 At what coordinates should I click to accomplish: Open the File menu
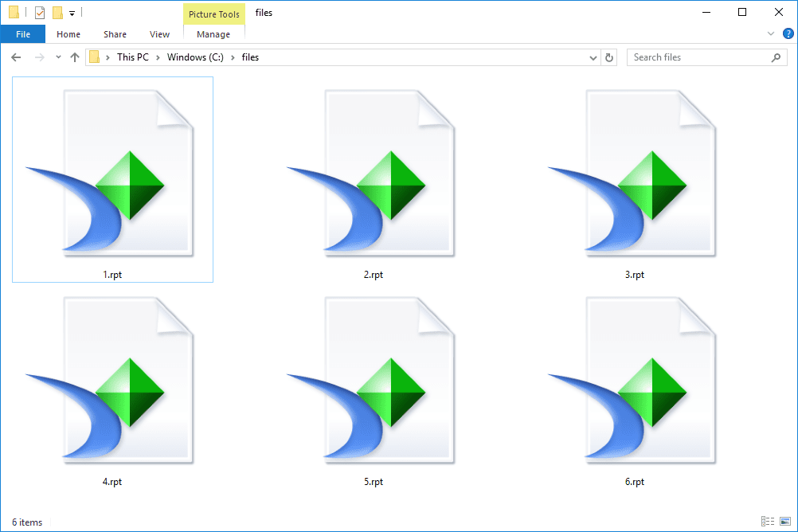[x=23, y=34]
